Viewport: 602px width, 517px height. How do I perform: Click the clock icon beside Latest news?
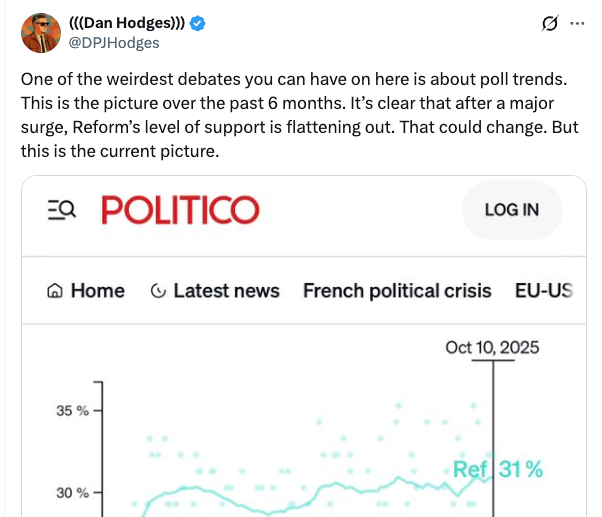[x=157, y=291]
